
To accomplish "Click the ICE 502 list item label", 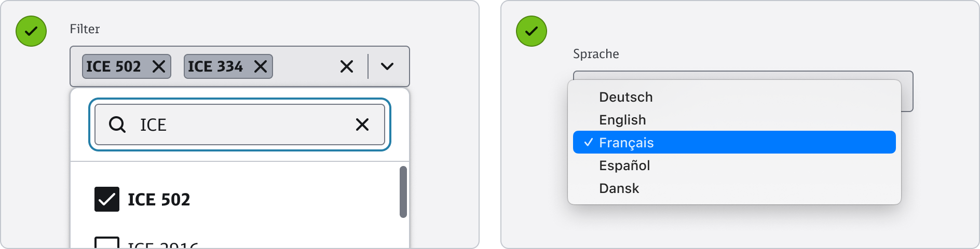I will (x=159, y=199).
